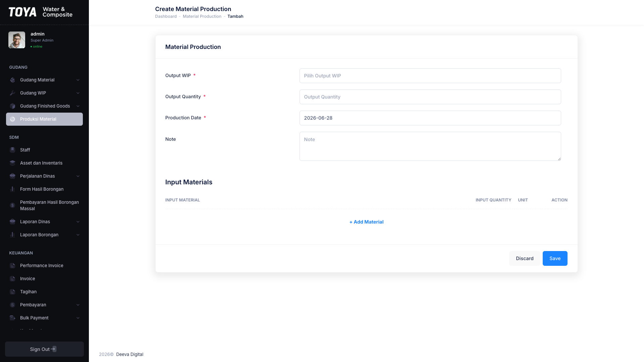Image resolution: width=644 pixels, height=362 pixels.
Task: Go to Material Production breadcrumb link
Action: 202,16
